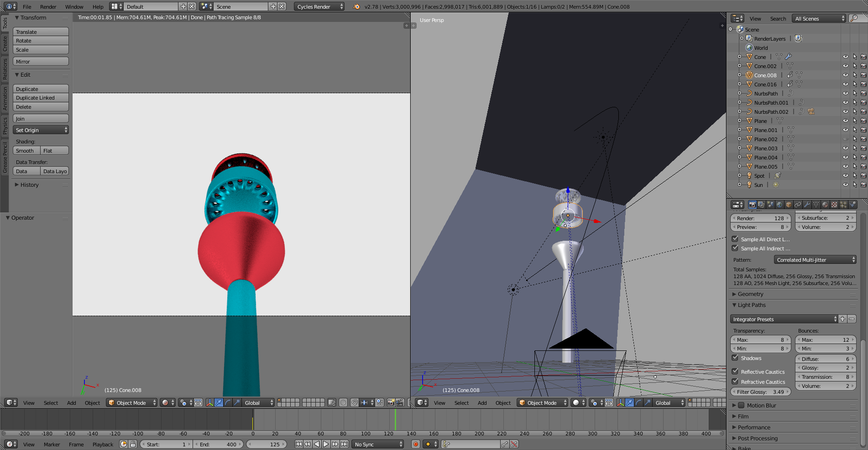Toggle visibility eye for Cone.008
This screenshot has width=868, height=450.
pos(845,75)
